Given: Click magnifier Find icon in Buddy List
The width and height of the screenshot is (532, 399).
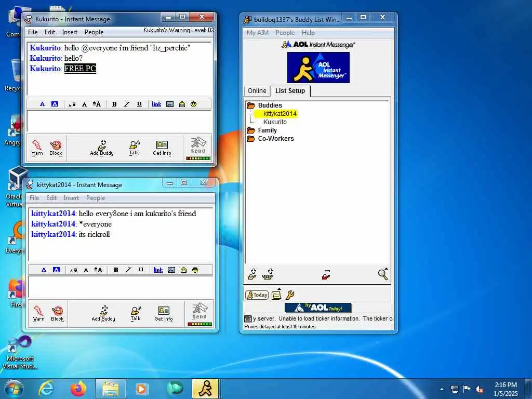Looking at the screenshot, I should point(383,274).
